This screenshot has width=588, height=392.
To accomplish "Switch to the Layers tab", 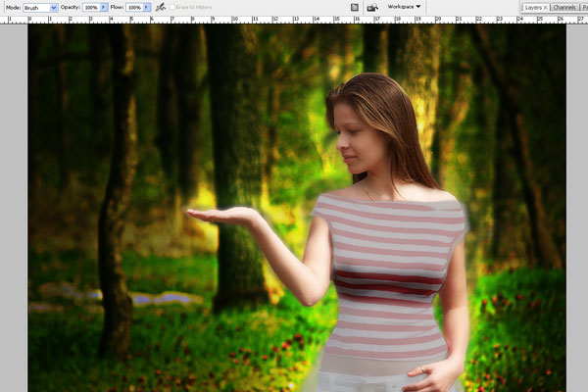I will (x=532, y=7).
